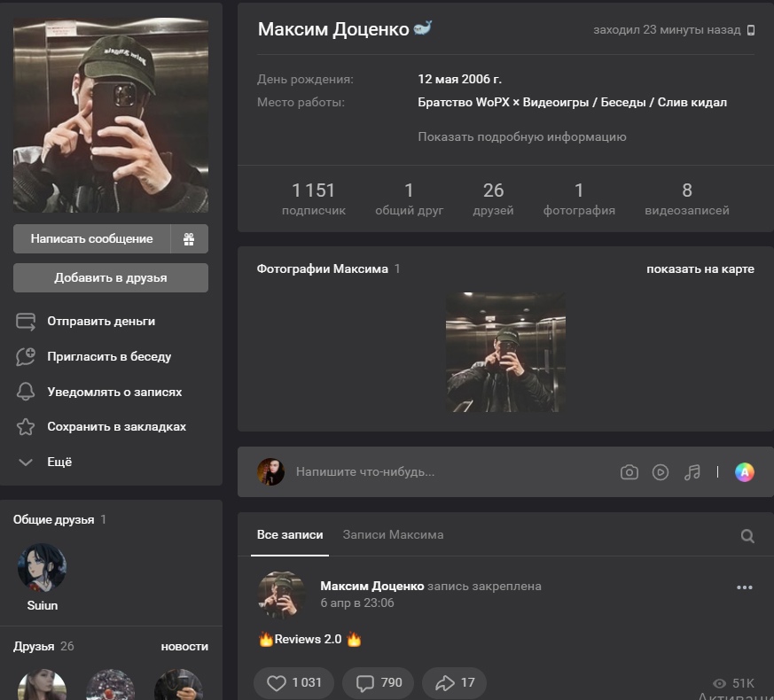This screenshot has height=700, width=774.
Task: Attach music via note icon
Action: (x=692, y=472)
